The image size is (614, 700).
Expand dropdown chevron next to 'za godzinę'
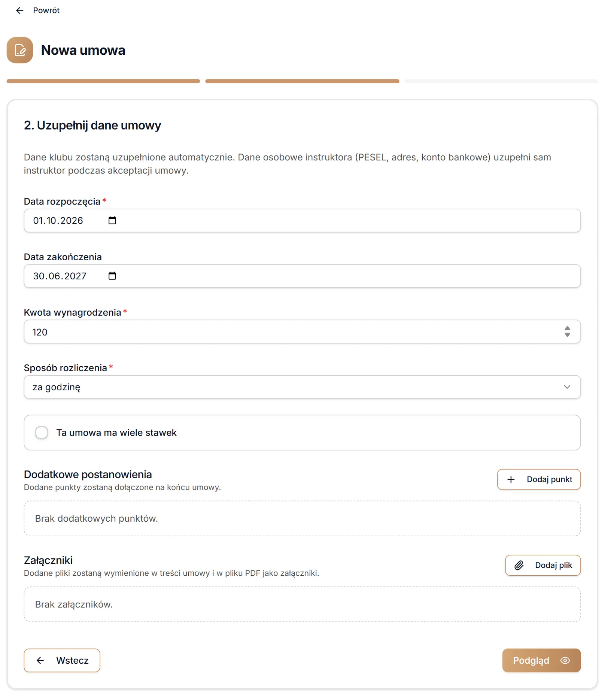(567, 387)
